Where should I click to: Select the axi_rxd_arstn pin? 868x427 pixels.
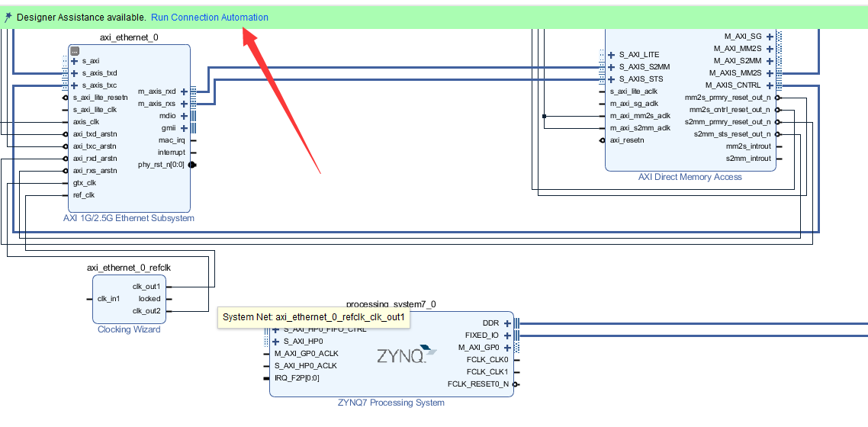[95, 158]
